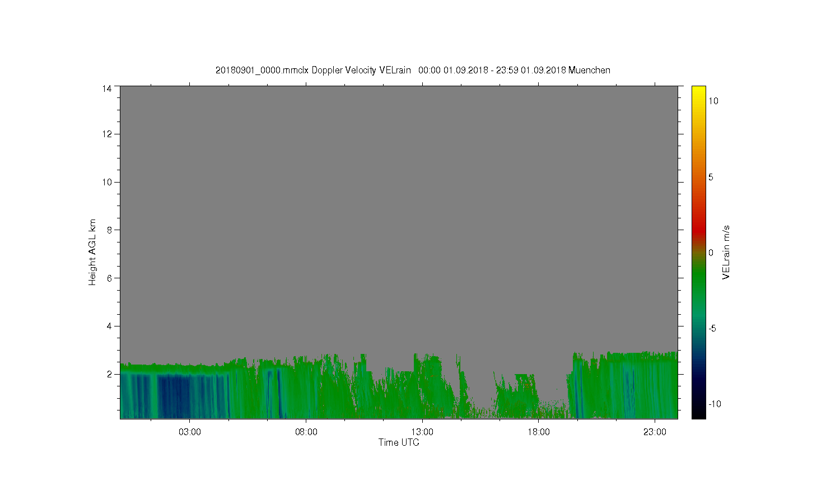Select the height axis tick label 10
Image resolution: width=840 pixels, height=504 pixels.
pyautogui.click(x=107, y=182)
